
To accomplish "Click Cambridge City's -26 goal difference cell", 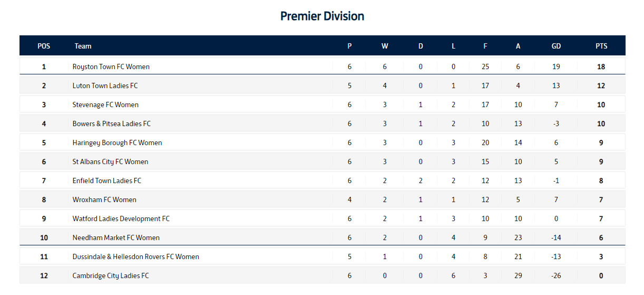I will (x=556, y=276).
